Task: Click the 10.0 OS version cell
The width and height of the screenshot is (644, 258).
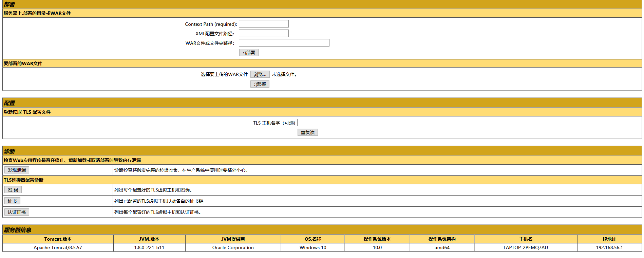Action: click(377, 247)
